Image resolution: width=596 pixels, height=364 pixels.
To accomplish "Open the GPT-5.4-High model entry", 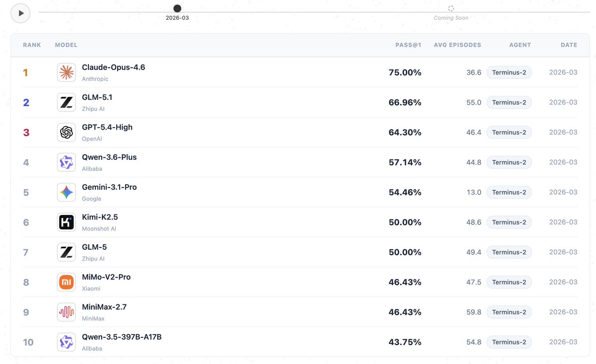I will point(107,127).
